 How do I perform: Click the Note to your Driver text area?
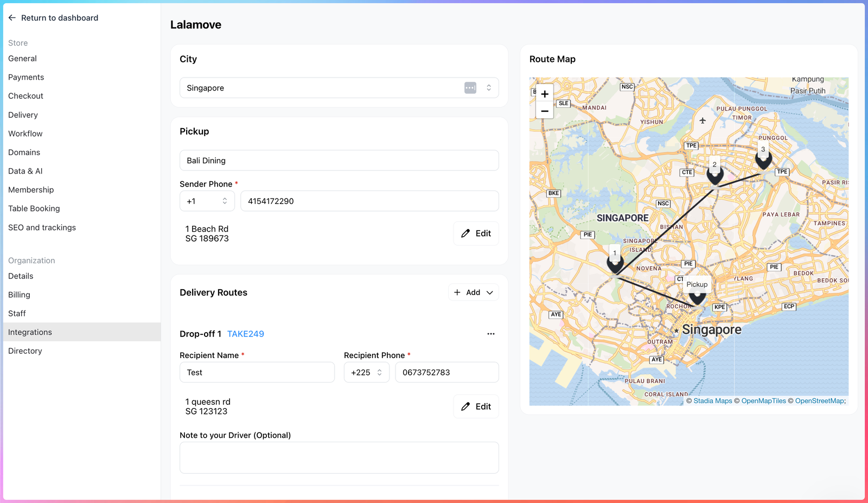pos(339,457)
